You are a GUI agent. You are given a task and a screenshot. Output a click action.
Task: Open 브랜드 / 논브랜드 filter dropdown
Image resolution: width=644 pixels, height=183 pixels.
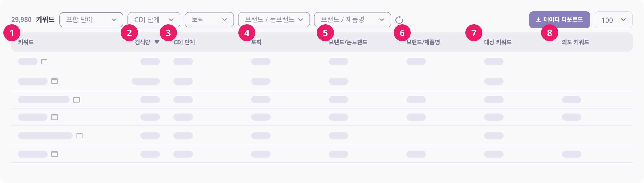274,20
